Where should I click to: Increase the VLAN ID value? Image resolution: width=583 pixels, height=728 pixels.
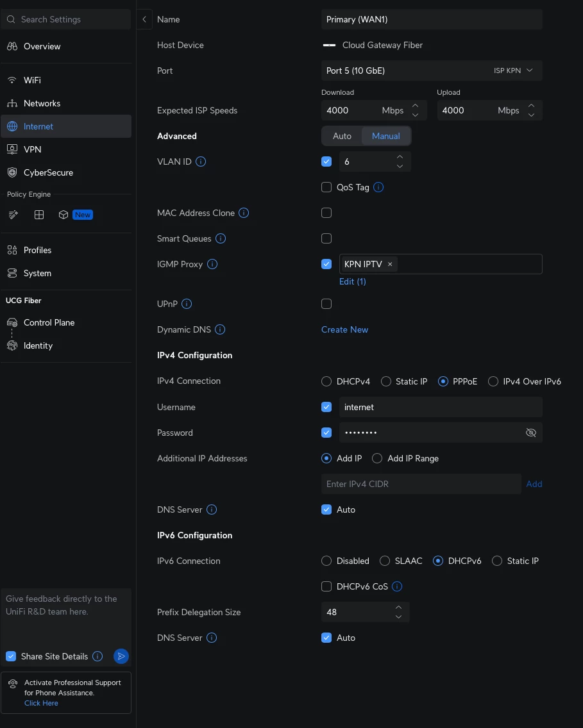(400, 157)
